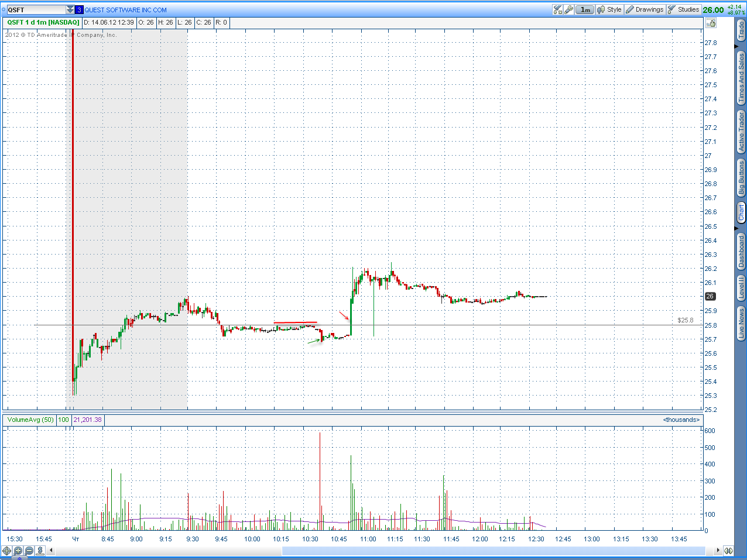The image size is (747, 560).
Task: Expand the bottom panel chevron handle
Action: pos(20,558)
